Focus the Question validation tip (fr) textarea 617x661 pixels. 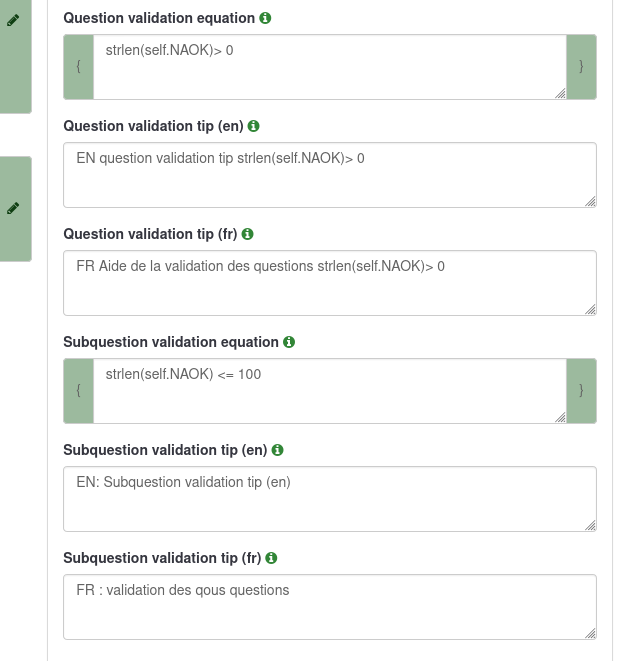pyautogui.click(x=330, y=283)
